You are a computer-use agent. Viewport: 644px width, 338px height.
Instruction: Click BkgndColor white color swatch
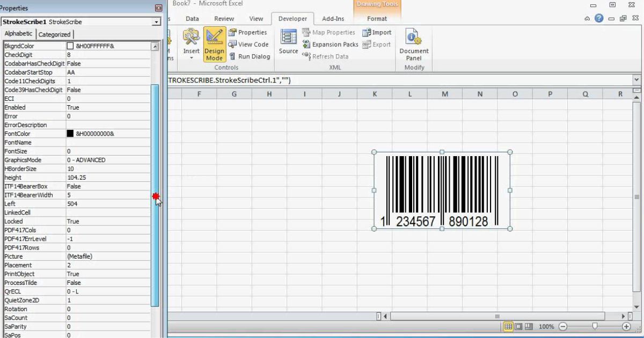[x=70, y=46]
